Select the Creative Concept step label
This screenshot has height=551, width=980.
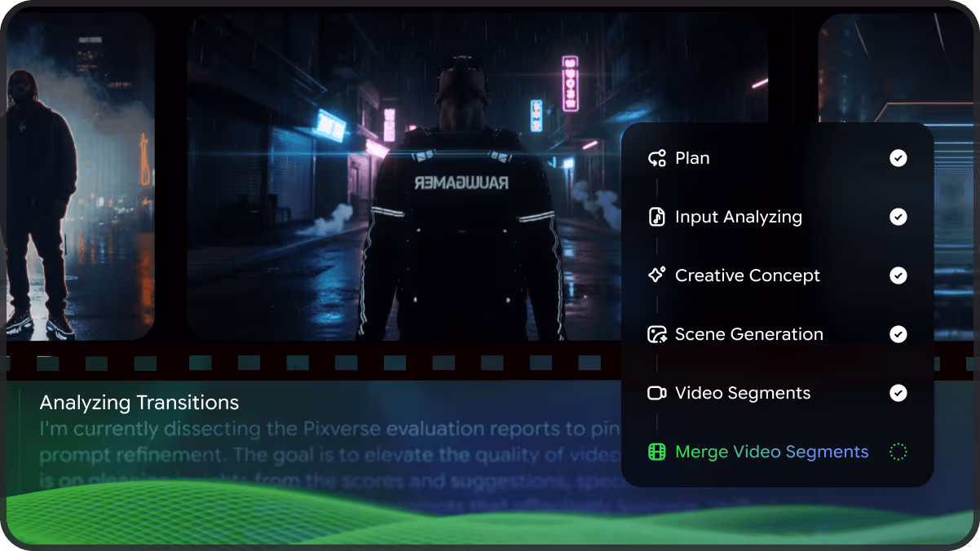pos(748,275)
